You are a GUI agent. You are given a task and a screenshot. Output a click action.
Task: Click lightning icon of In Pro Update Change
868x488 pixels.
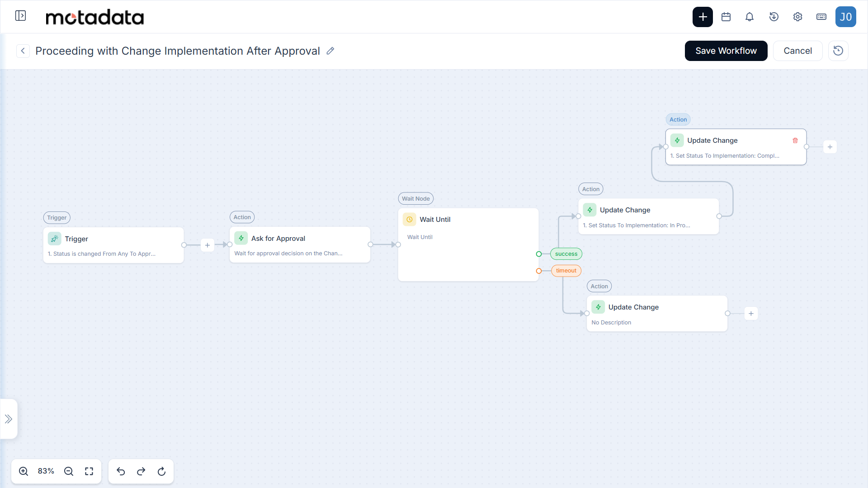[x=590, y=210]
